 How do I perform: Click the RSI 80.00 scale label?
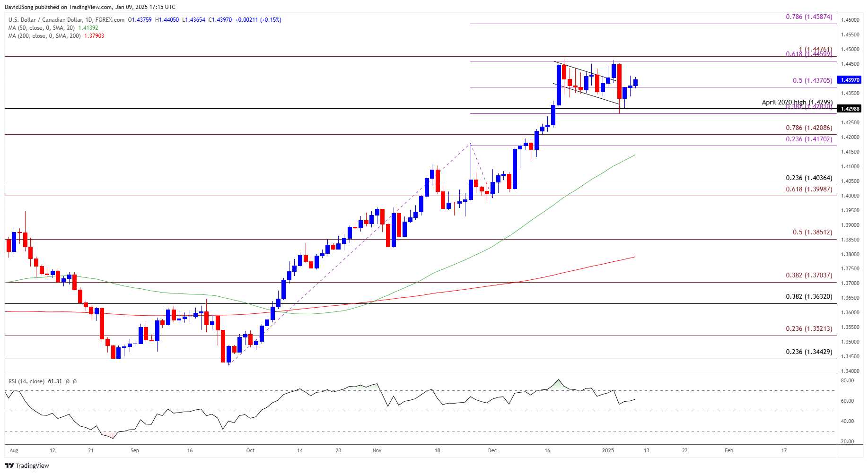pyautogui.click(x=847, y=380)
